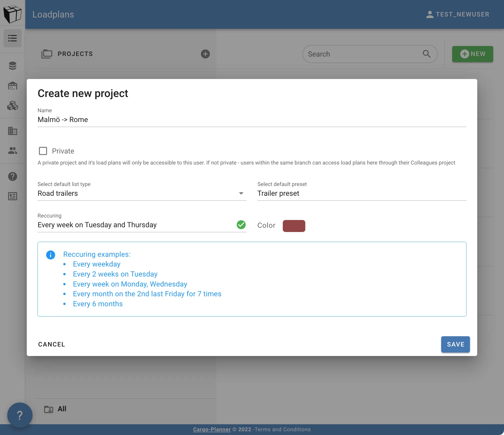Open the default list type dropdown
The width and height of the screenshot is (504, 435).
coord(241,193)
